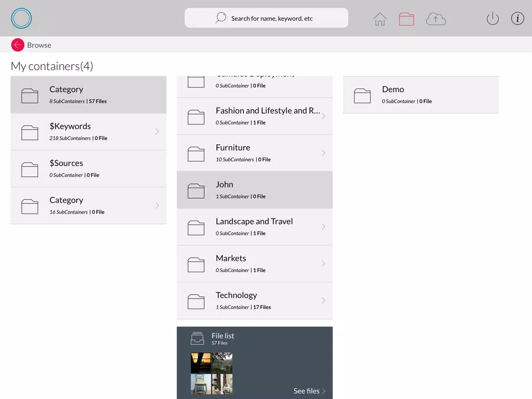Click "1 SubContainer | 17 Files" text
Viewport: 532px width, 399px height.
(243, 307)
